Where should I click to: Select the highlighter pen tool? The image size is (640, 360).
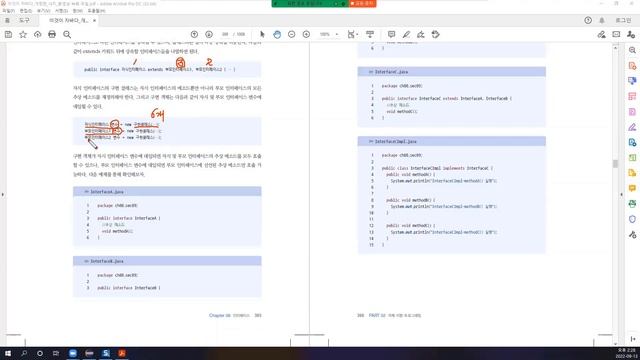point(406,35)
